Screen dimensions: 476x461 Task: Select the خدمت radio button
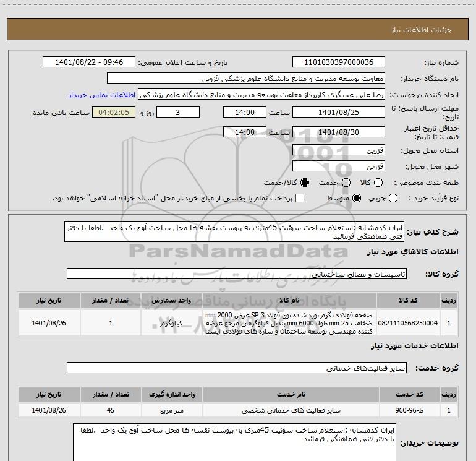coord(346,183)
